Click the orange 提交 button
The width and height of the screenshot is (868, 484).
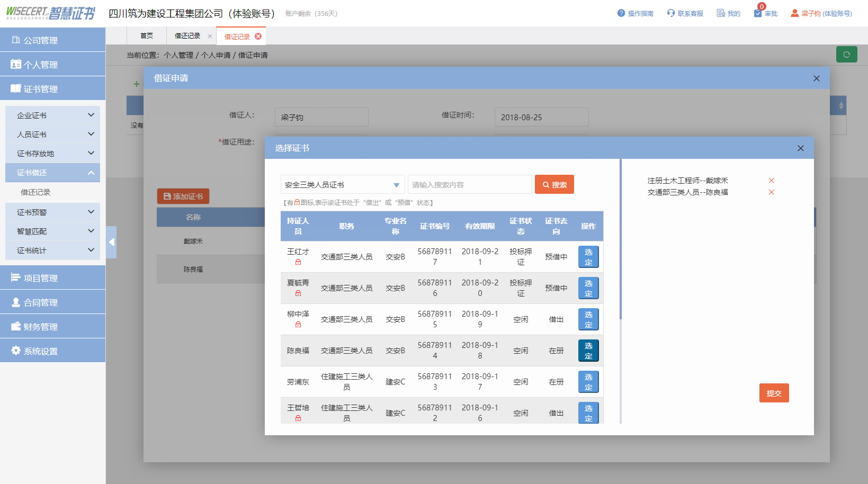774,393
